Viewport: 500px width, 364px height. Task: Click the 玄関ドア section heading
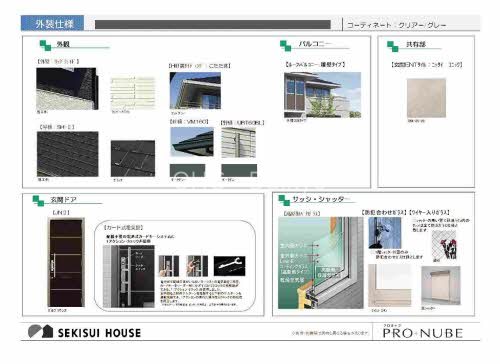(63, 200)
